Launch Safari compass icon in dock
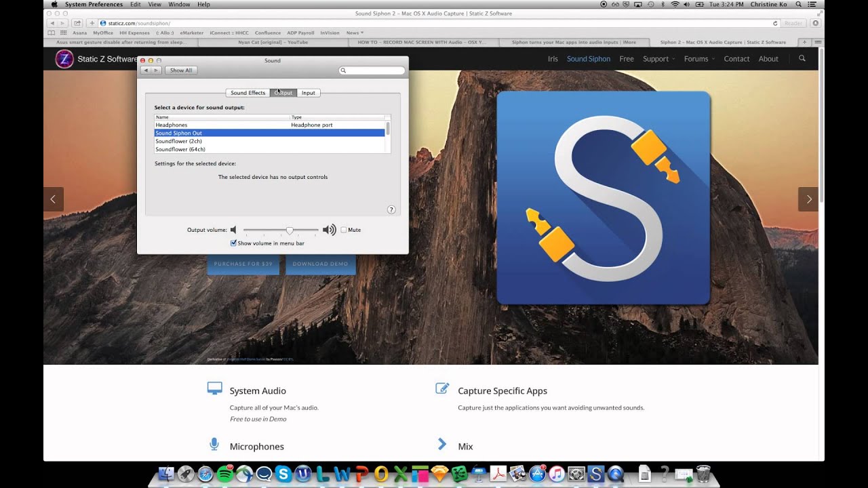Image resolution: width=868 pixels, height=488 pixels. click(x=205, y=474)
